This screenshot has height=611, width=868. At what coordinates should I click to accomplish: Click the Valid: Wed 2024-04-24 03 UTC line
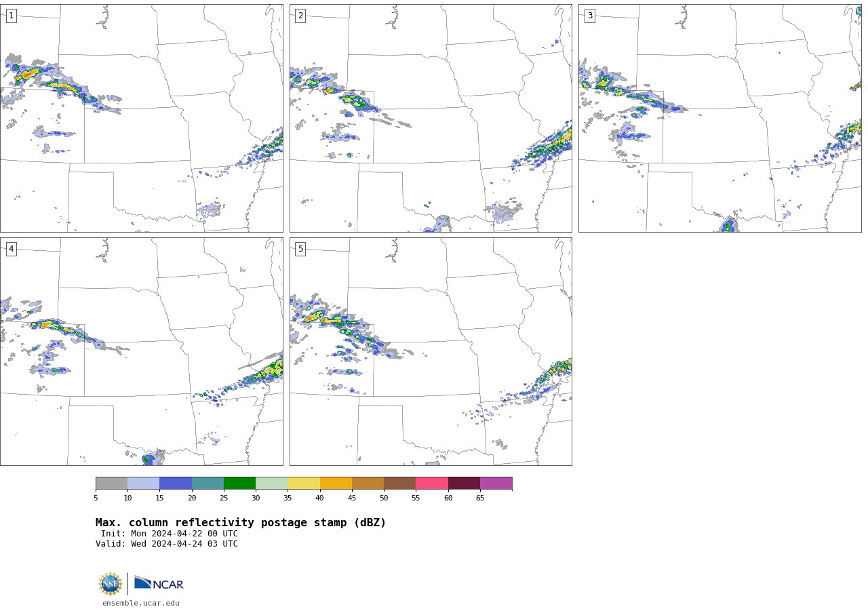coord(167,544)
